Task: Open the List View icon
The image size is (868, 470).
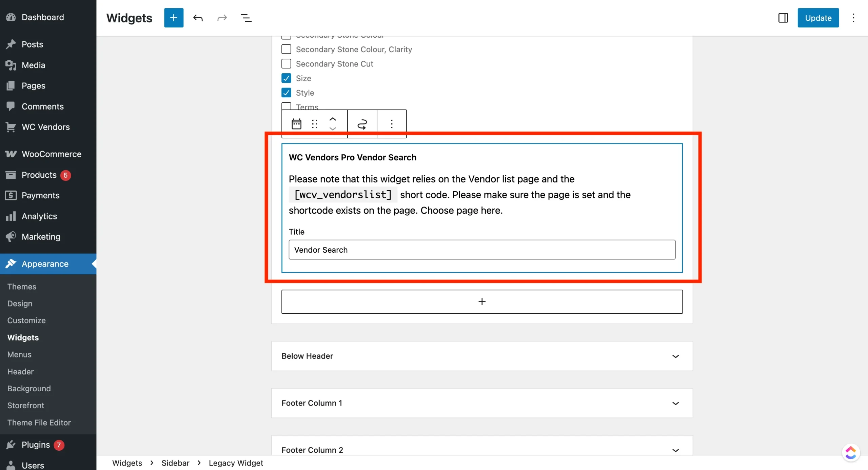Action: (246, 18)
